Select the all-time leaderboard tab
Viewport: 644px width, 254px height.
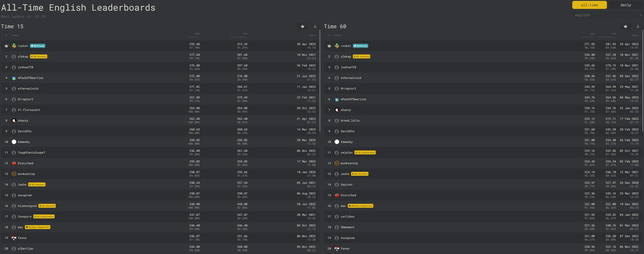pyautogui.click(x=589, y=5)
